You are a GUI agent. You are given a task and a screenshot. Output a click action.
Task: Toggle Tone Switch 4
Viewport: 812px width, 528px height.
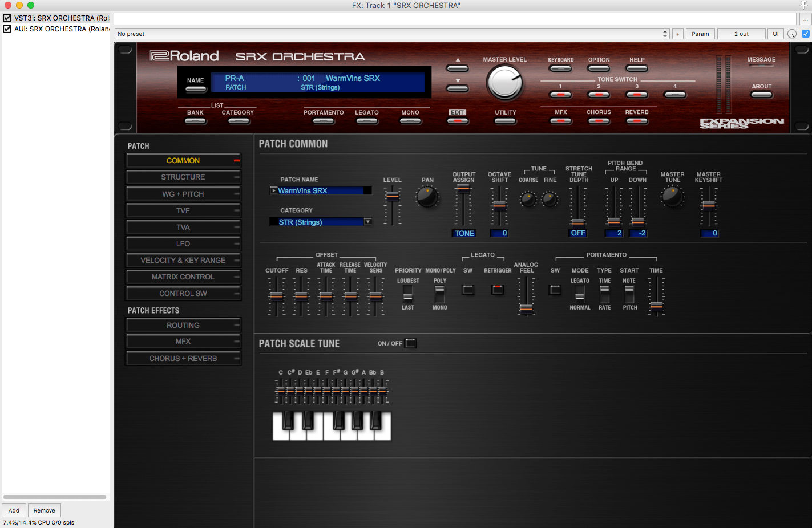pos(675,95)
